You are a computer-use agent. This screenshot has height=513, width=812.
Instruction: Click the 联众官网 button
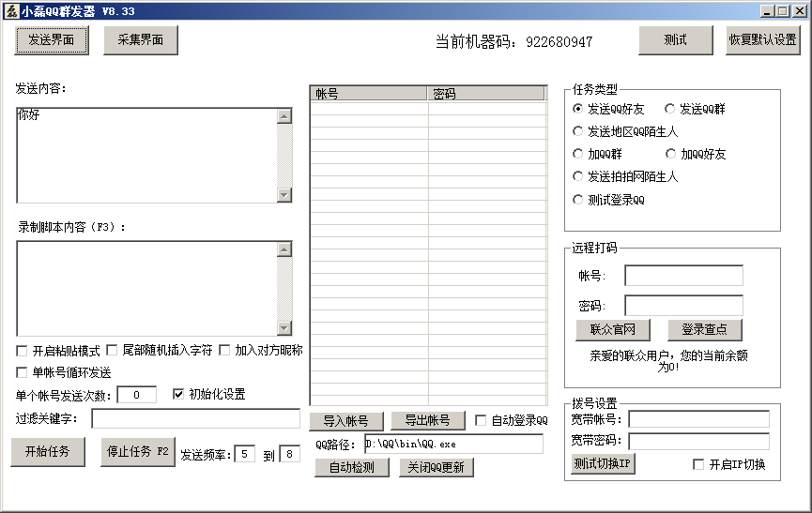click(613, 329)
